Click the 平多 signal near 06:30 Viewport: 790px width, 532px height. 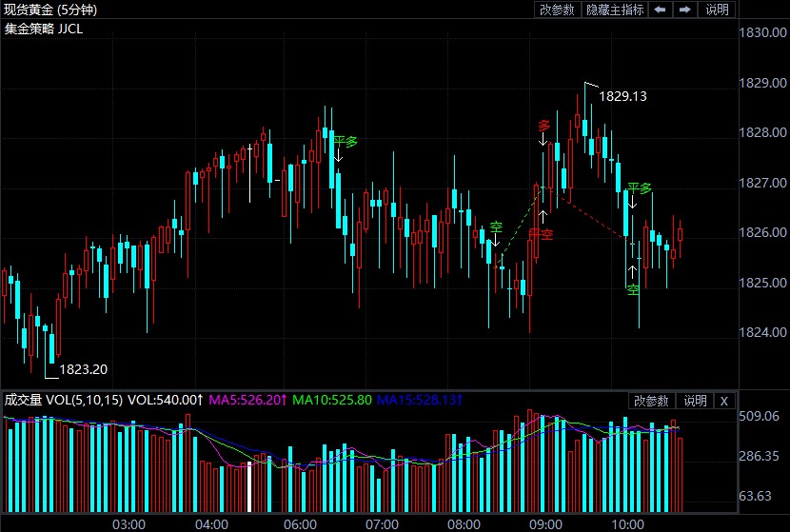tap(346, 142)
